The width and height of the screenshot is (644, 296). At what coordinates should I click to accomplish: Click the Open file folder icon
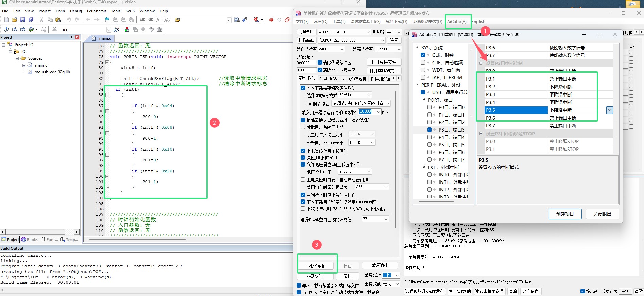point(14,20)
